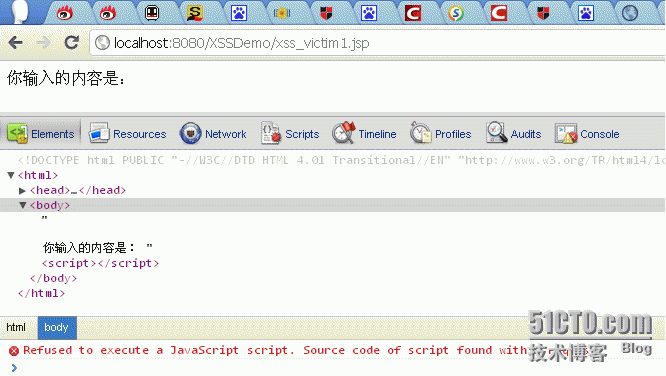This screenshot has width=666, height=376.
Task: Click the Resources panel icon
Action: (99, 134)
